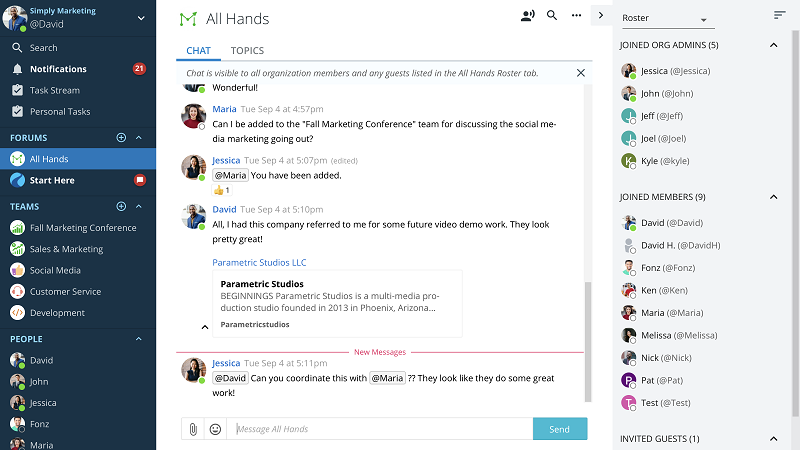
Task: Click Nick (@Nick) in the roster
Action: tap(657, 358)
